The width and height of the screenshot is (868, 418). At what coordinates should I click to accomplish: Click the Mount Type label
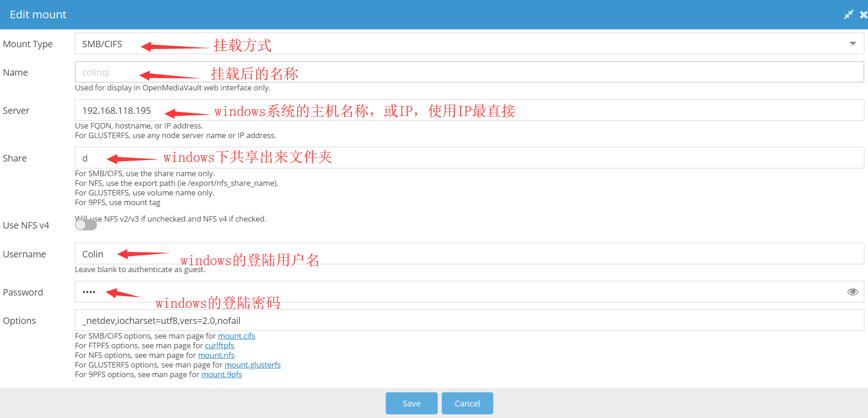click(x=28, y=44)
